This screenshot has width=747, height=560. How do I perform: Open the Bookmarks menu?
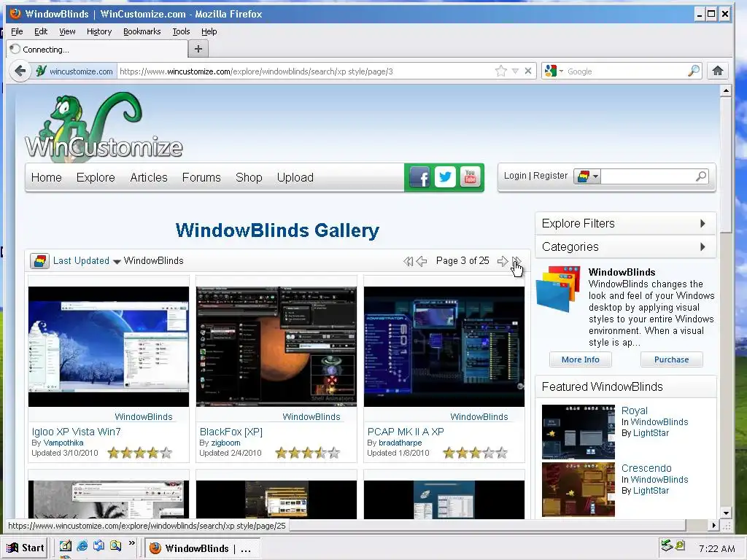142,31
